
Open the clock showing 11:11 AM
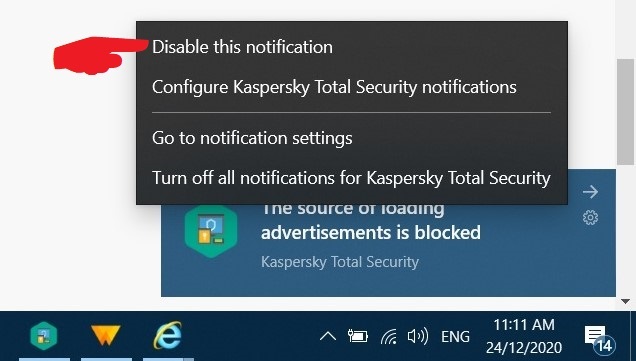pyautogui.click(x=524, y=336)
